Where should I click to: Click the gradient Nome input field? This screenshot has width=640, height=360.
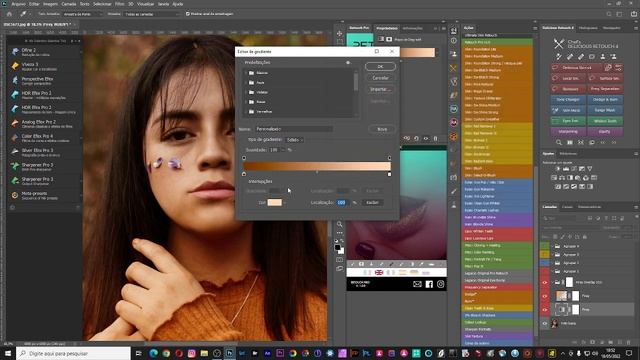tap(294, 129)
